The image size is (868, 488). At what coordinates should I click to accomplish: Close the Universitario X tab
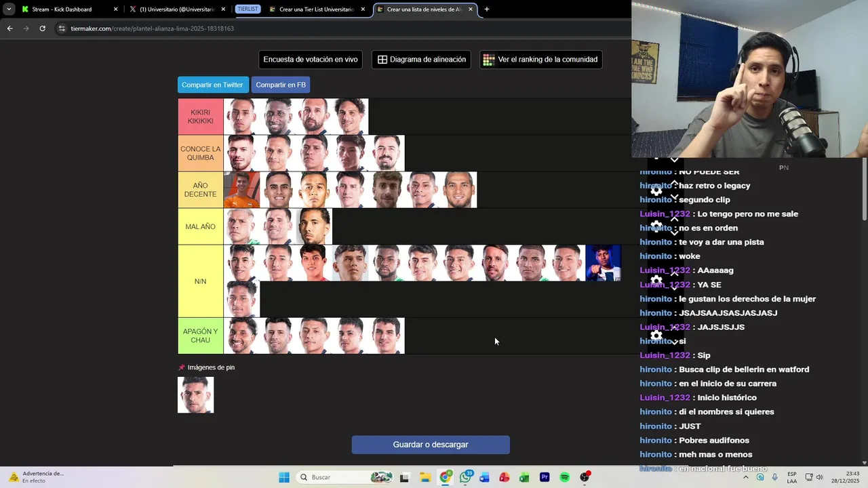[223, 9]
